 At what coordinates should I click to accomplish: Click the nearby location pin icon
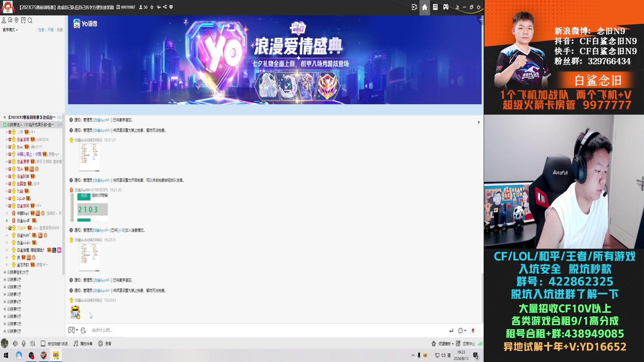coord(16,20)
